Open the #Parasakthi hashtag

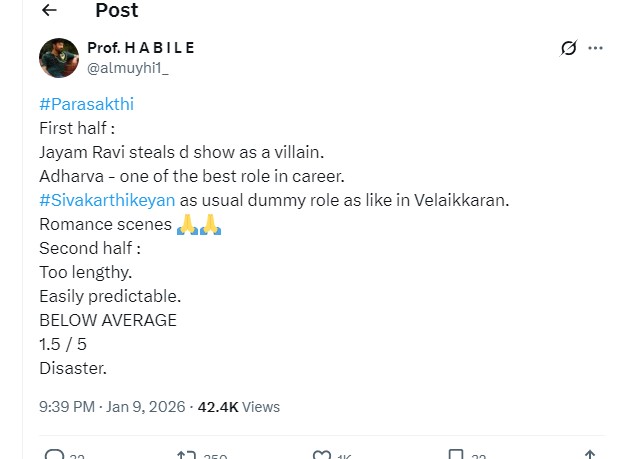(x=86, y=104)
